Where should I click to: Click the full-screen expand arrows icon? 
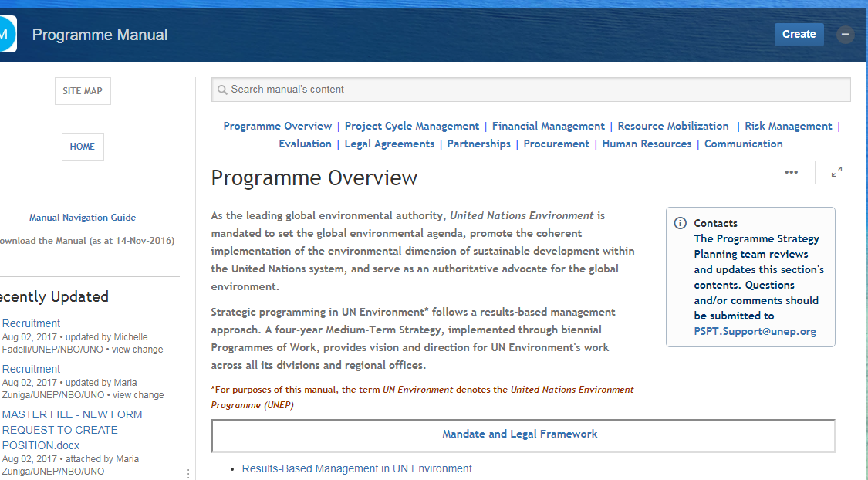coord(836,172)
